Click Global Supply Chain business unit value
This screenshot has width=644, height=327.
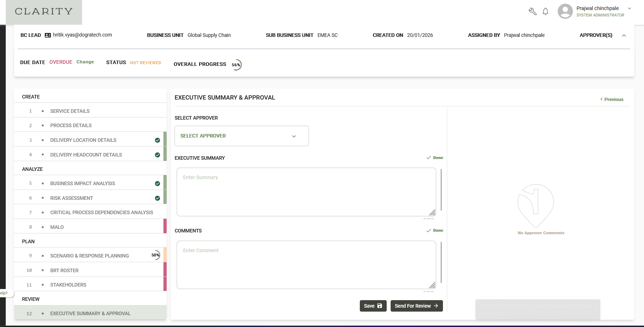pyautogui.click(x=209, y=35)
